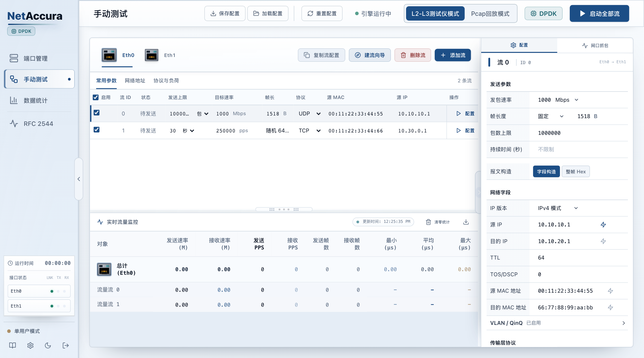The width and height of the screenshot is (644, 358).
Task: Download the realtime traffic statistics
Action: pos(466,222)
